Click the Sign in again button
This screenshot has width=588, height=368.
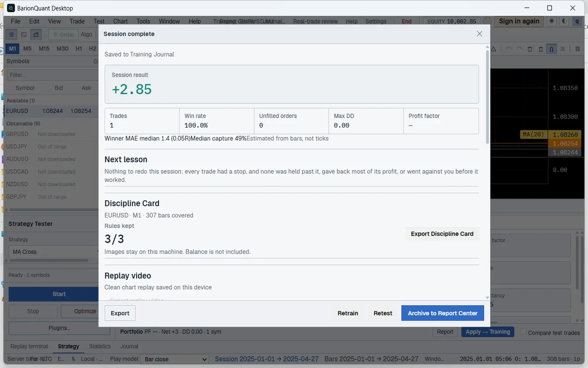coord(519,21)
